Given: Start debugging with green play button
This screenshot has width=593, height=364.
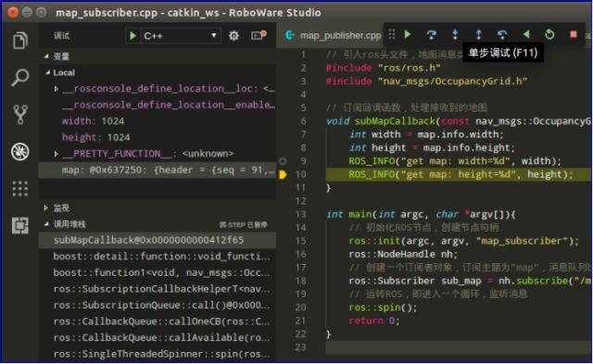Looking at the screenshot, I should tap(132, 36).
